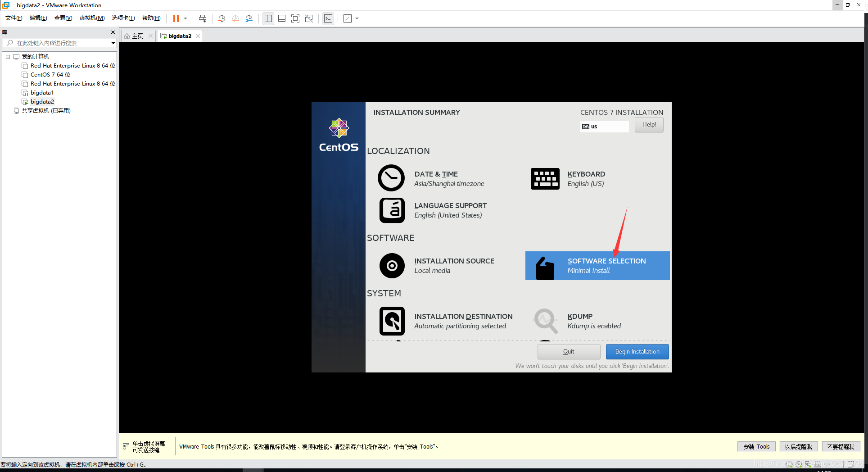Click the Help! button
The height and width of the screenshot is (472, 868).
[x=649, y=125]
